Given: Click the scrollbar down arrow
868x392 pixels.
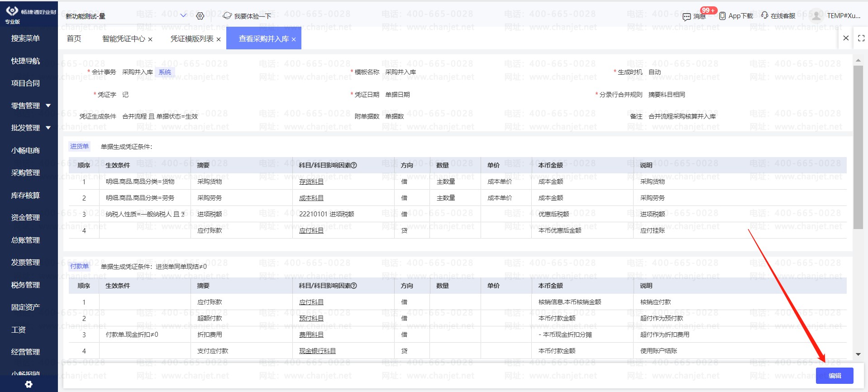Looking at the screenshot, I should click(858, 354).
